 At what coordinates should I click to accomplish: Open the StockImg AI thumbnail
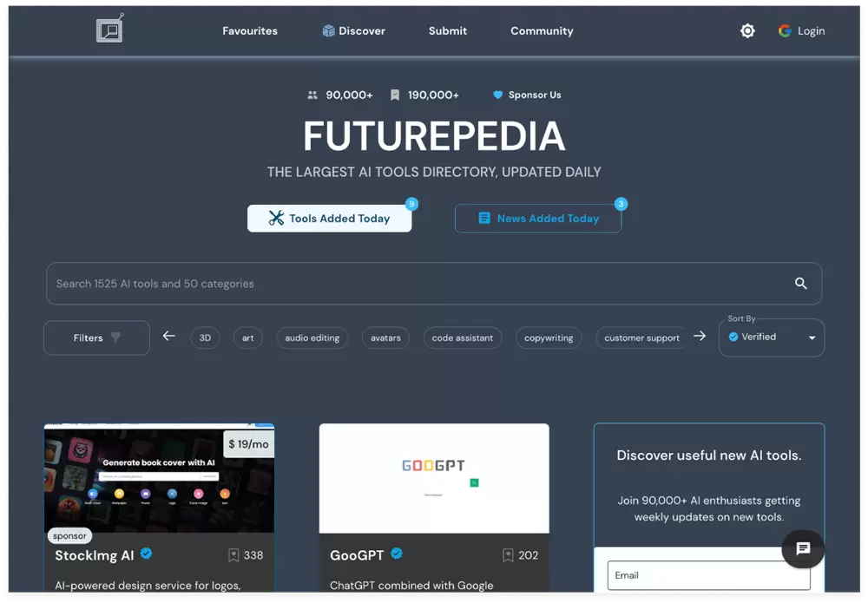[159, 478]
